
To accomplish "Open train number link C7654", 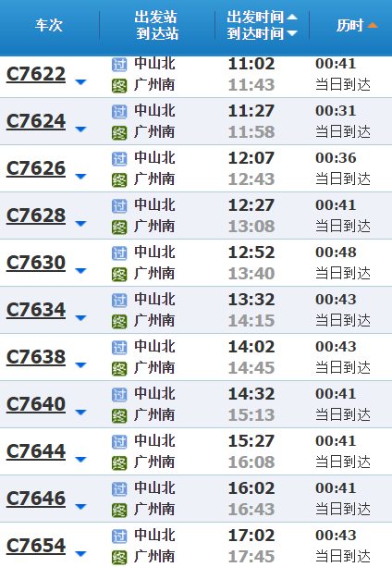I will (36, 546).
